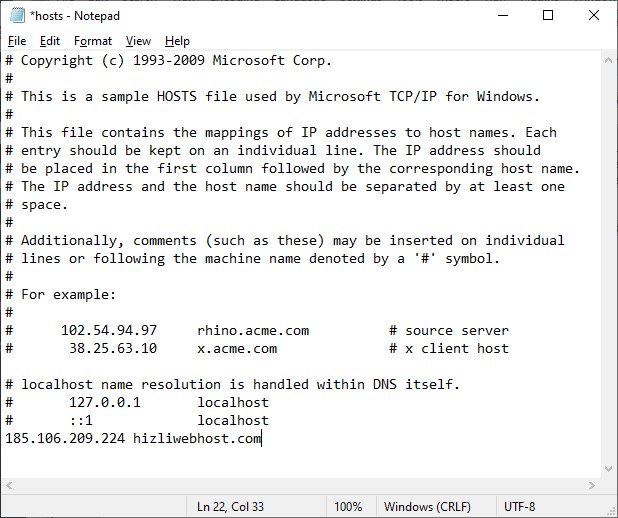618x518 pixels.
Task: Open the Help menu
Action: coord(177,41)
